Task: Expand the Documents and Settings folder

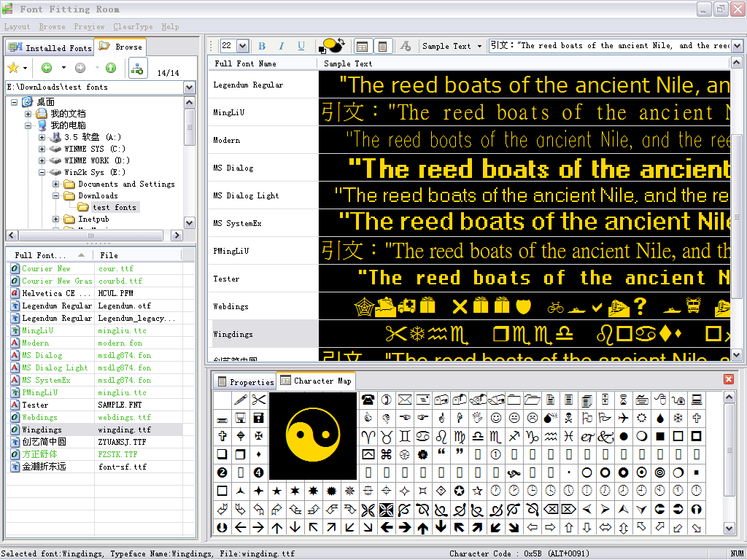Action: coord(55,184)
